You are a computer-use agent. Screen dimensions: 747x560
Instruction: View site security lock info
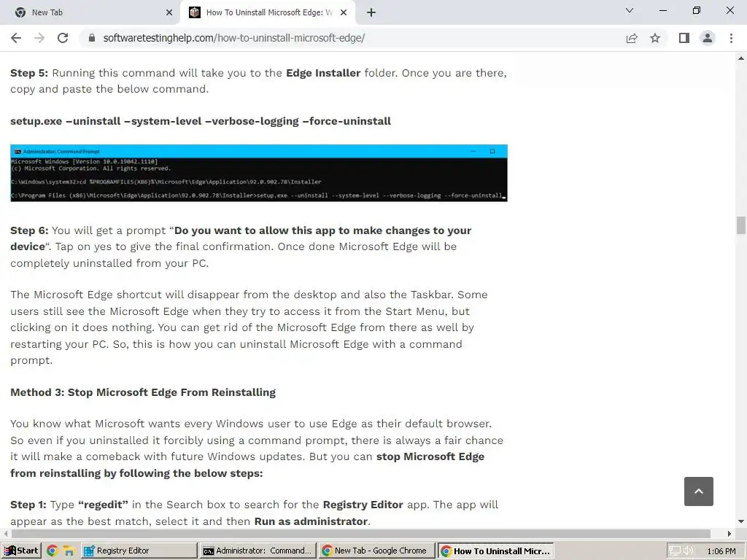click(x=93, y=38)
